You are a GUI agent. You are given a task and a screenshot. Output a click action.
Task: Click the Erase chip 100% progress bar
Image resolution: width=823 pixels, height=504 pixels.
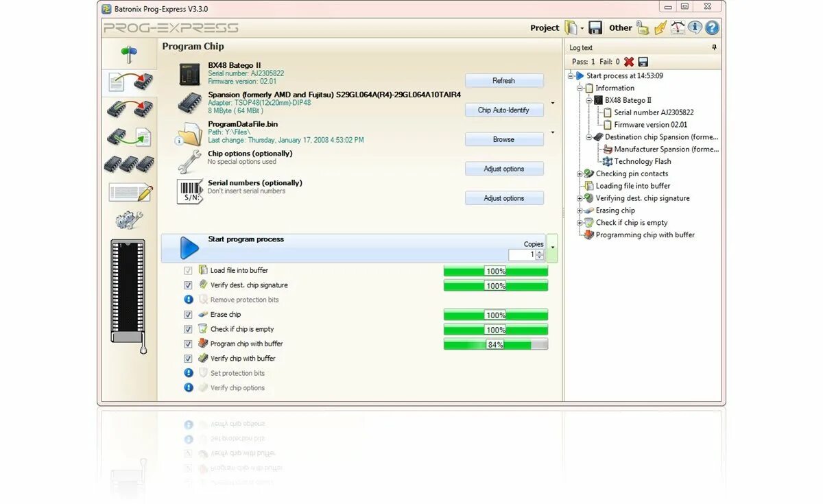496,315
